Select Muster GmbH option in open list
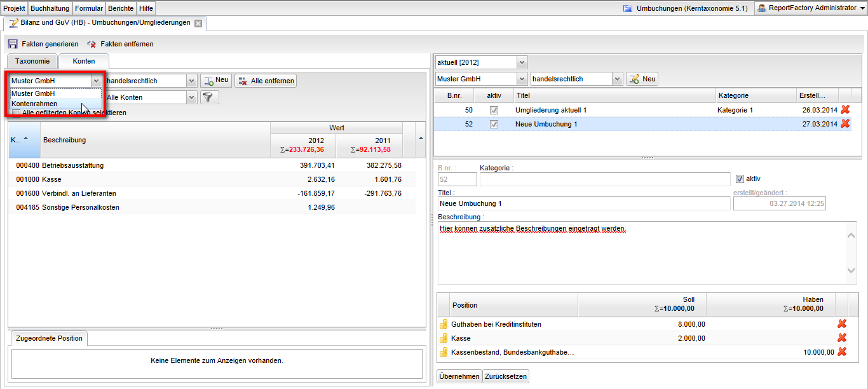The height and width of the screenshot is (389, 868). pyautogui.click(x=56, y=93)
